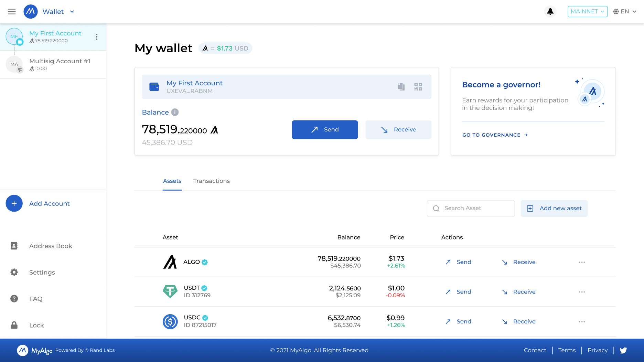
Task: Open the hamburger menu
Action: (12, 12)
